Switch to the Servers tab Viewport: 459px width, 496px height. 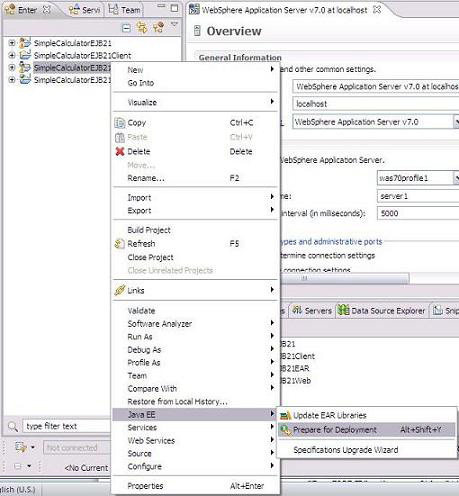pyautogui.click(x=312, y=311)
